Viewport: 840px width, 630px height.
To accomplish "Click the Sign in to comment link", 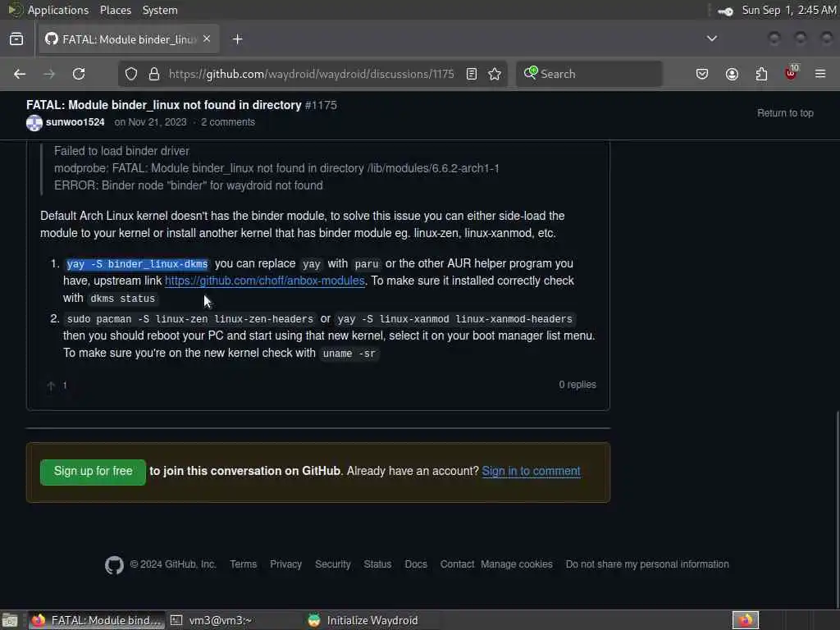I will point(531,471).
